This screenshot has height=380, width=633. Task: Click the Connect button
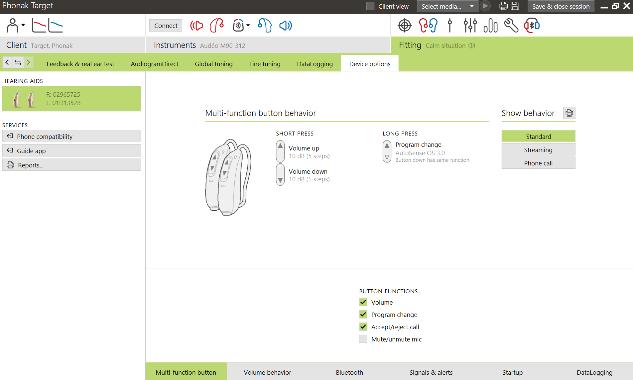coord(166,25)
